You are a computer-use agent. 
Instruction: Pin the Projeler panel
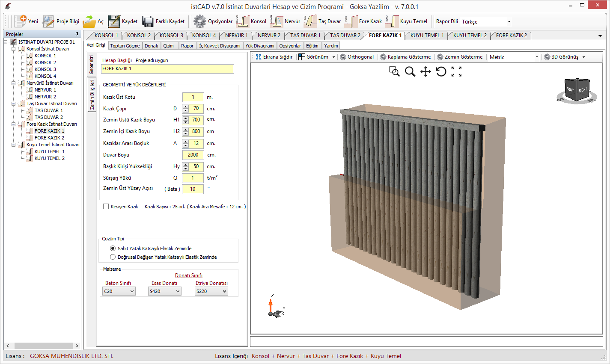pos(77,34)
